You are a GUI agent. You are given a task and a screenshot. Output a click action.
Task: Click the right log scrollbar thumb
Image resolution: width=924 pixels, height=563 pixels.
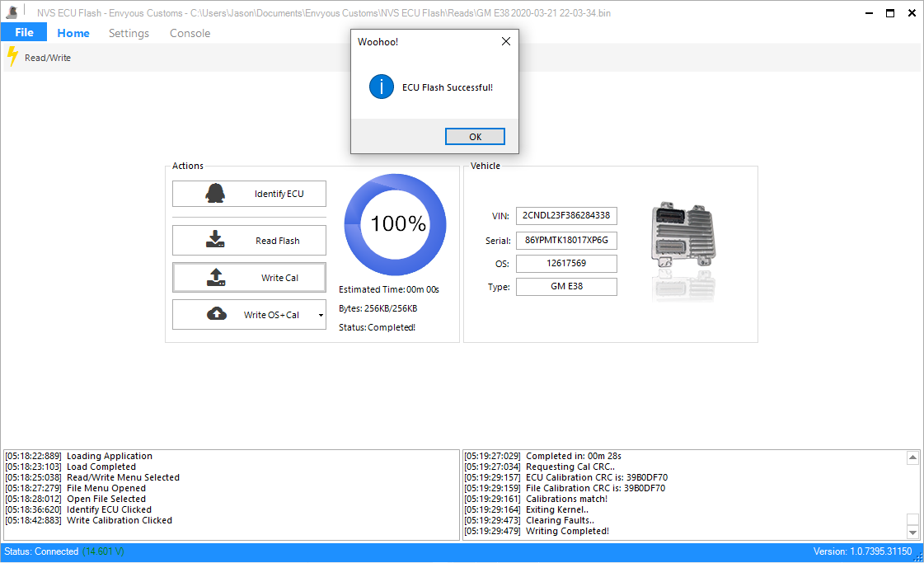coord(912,519)
